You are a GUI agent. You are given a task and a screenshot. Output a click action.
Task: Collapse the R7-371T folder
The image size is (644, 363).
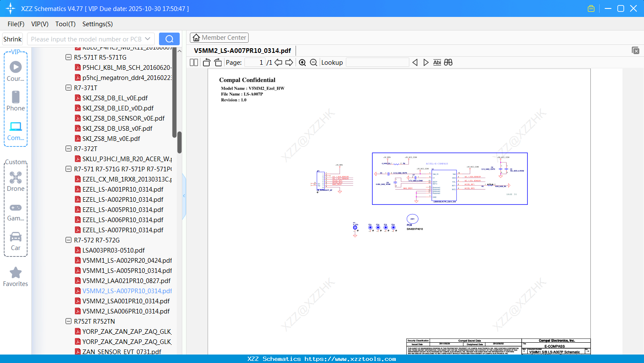tap(69, 88)
